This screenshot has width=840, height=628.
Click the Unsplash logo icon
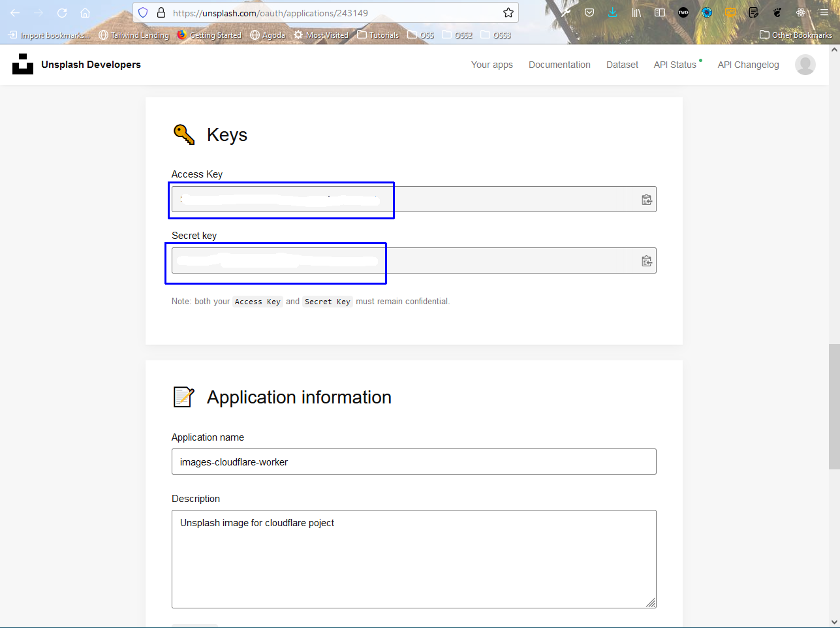point(23,64)
